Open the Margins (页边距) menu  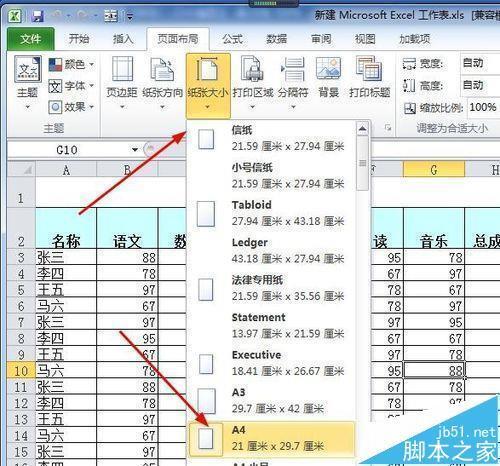coord(122,83)
